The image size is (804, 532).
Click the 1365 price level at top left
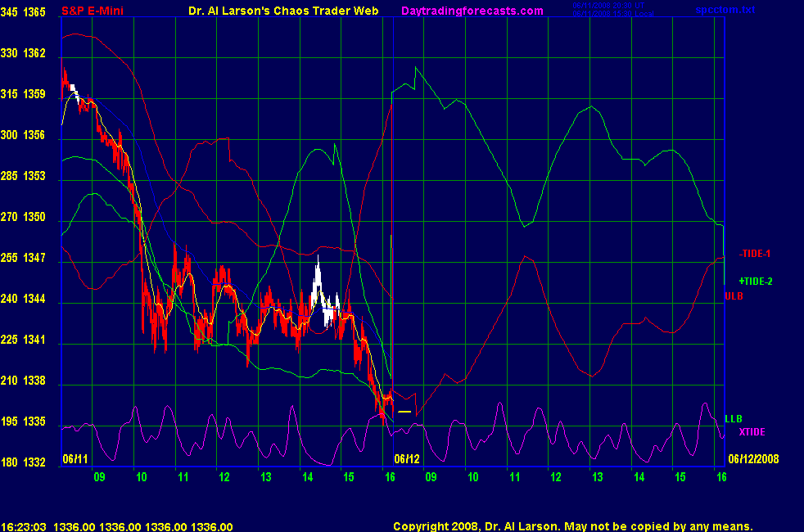(x=35, y=12)
